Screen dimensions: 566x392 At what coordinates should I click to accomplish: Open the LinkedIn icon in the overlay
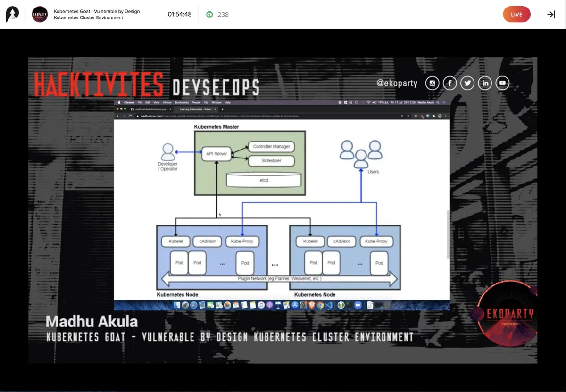[485, 83]
